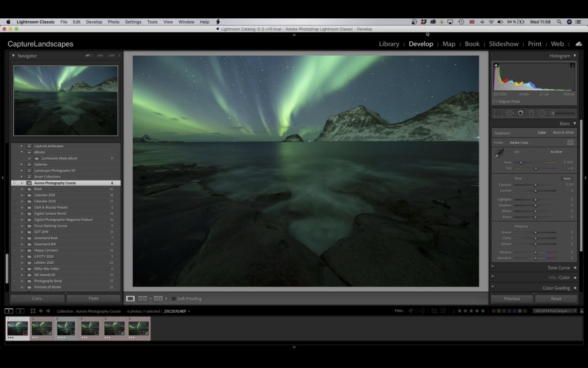Open Time Machine menu bar icon
Image resolution: width=588 pixels, height=368 pixels.
461,22
